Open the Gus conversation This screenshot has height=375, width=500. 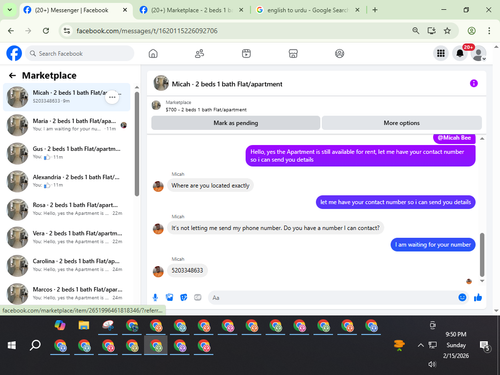[67, 153]
